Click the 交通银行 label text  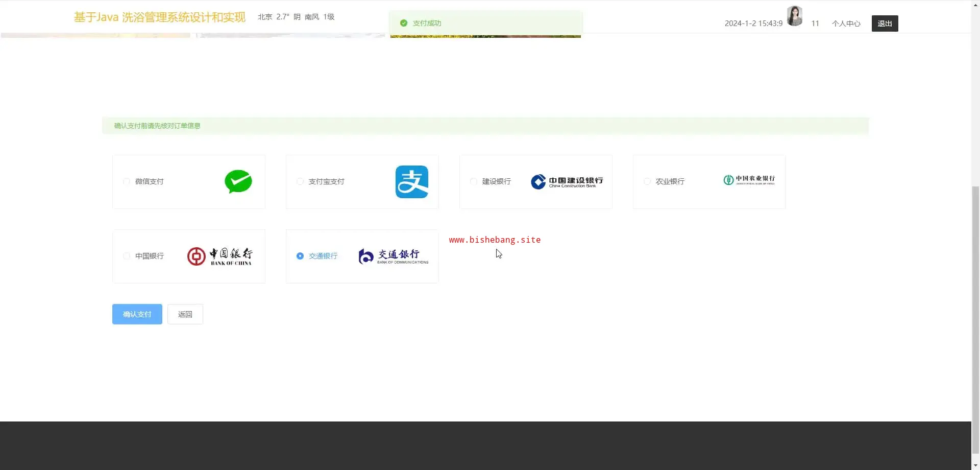(x=323, y=256)
